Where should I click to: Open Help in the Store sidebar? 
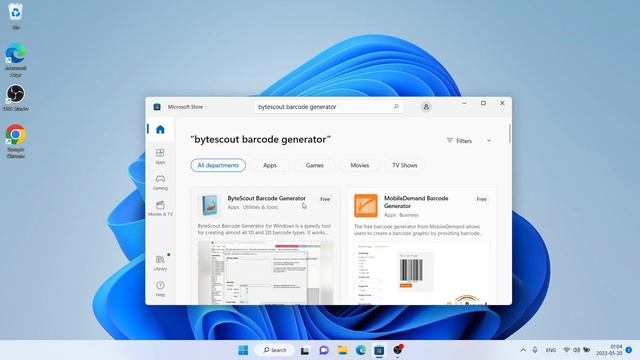160,289
